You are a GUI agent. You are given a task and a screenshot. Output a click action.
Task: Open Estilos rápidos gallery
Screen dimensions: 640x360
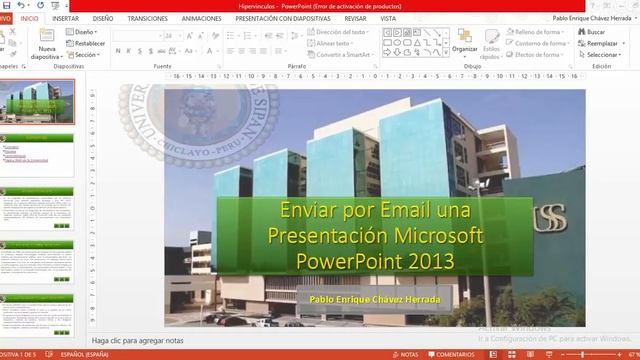pyautogui.click(x=491, y=44)
